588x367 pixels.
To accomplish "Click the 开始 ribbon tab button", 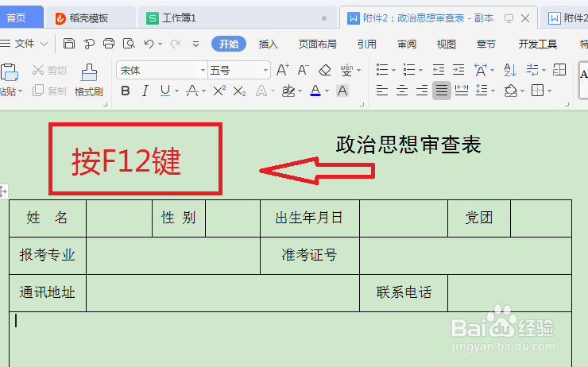I will 229,44.
